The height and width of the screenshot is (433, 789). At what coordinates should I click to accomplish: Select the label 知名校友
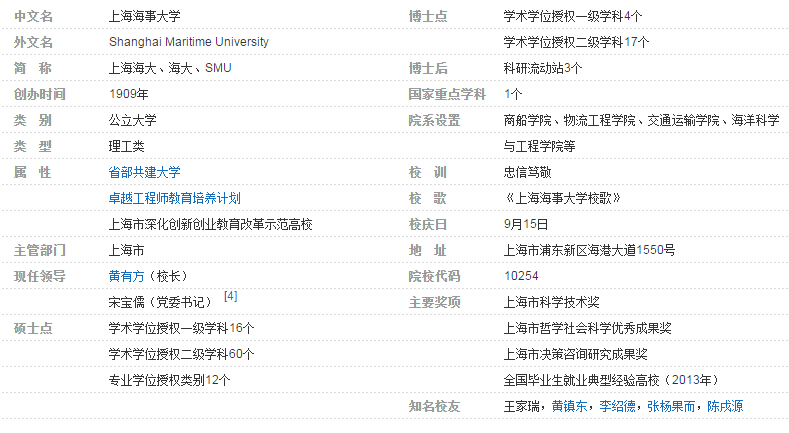pos(434,406)
